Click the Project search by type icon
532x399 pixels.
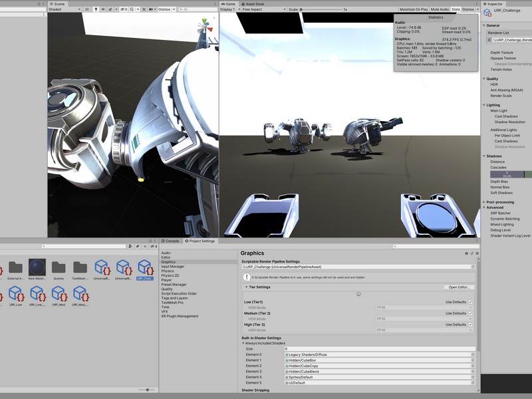pos(130,246)
